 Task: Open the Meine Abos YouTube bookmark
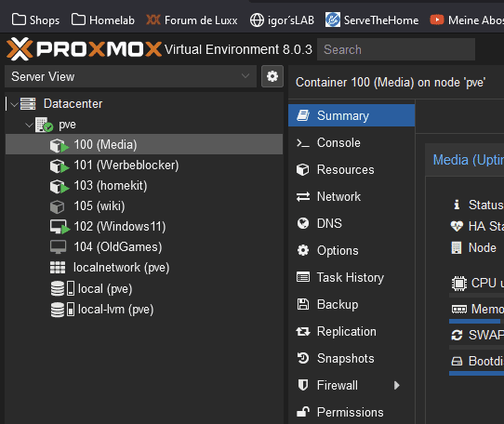coord(467,20)
